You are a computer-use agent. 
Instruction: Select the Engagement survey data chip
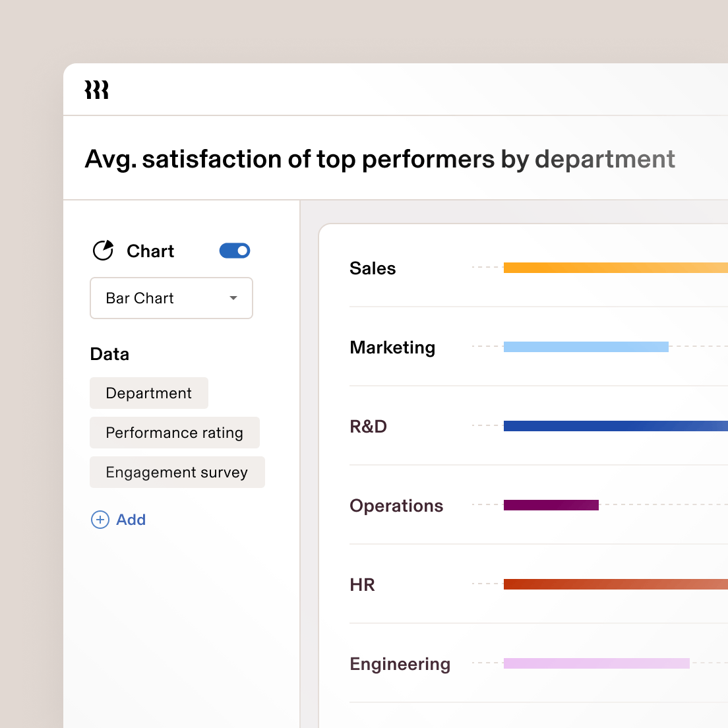[176, 472]
